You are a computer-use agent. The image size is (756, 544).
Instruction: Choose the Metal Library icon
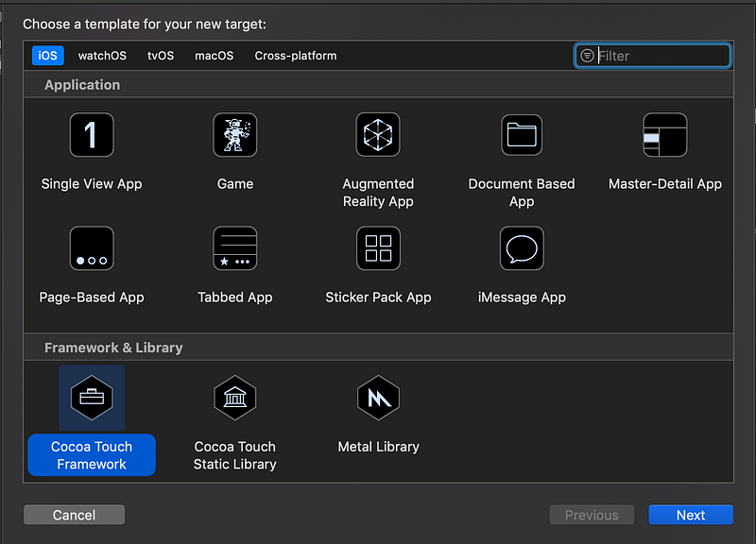click(378, 398)
